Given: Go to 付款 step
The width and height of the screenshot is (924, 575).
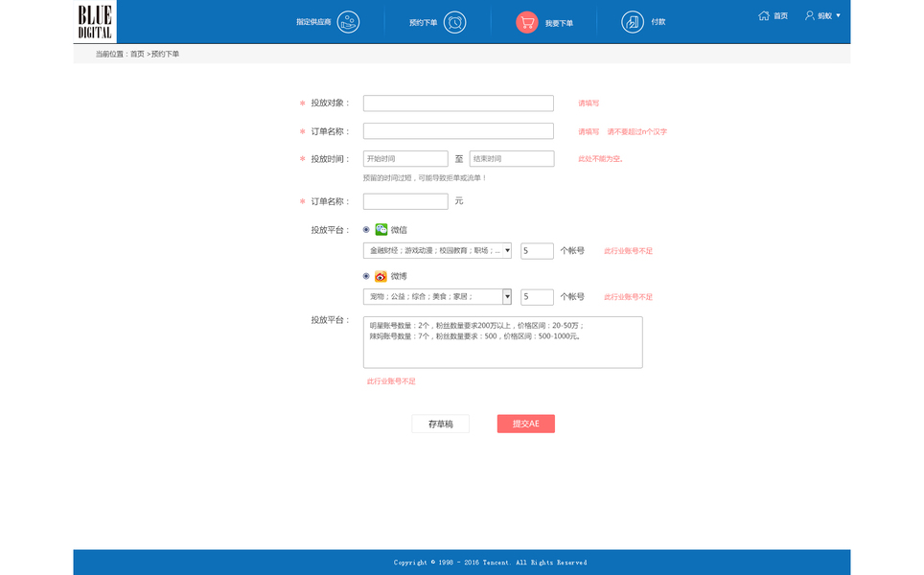Looking at the screenshot, I should click(658, 22).
